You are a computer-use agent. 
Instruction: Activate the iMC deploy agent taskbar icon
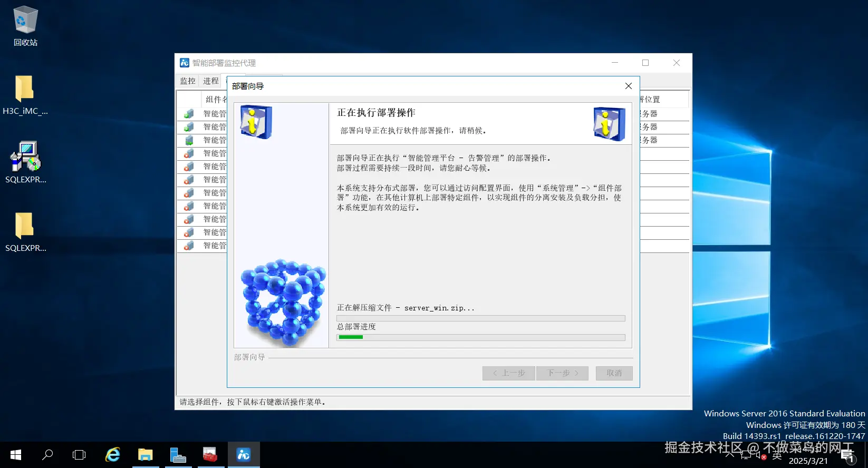244,455
